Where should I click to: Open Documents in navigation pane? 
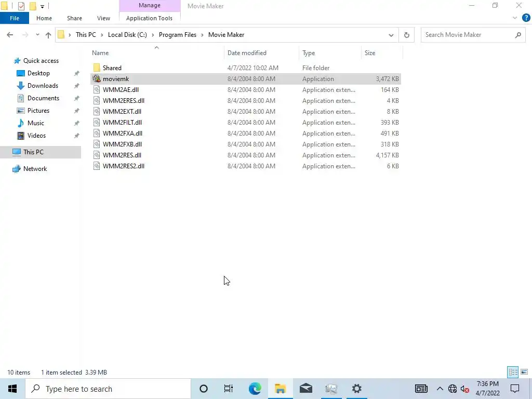(x=43, y=98)
